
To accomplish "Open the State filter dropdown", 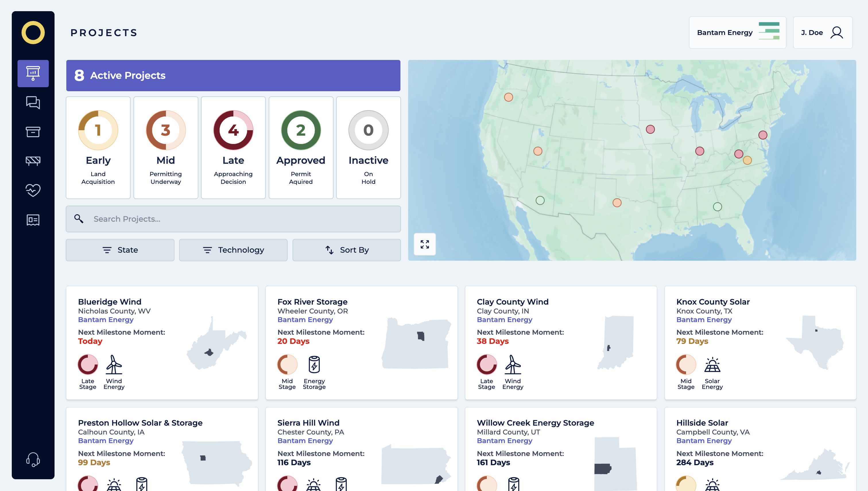I will [x=120, y=250].
